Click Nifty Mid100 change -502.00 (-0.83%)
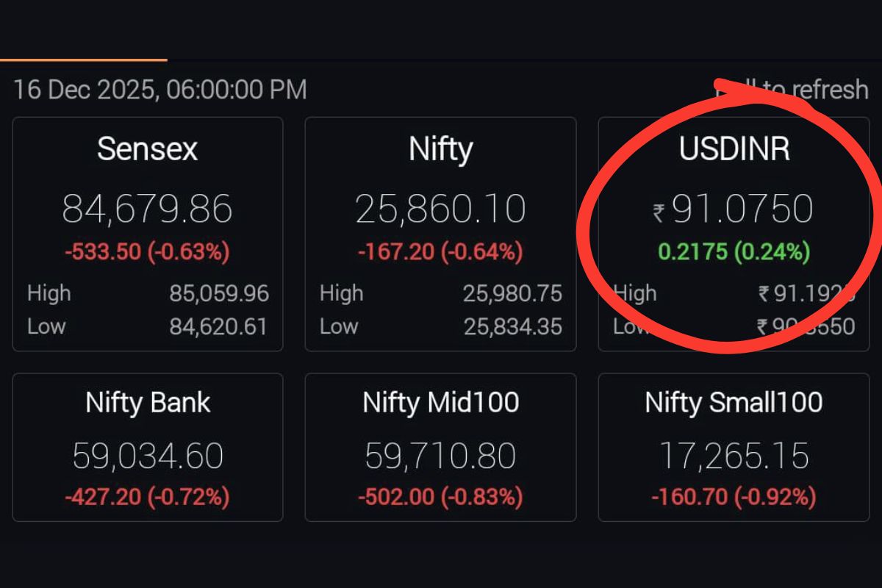The height and width of the screenshot is (588, 882). click(x=440, y=498)
